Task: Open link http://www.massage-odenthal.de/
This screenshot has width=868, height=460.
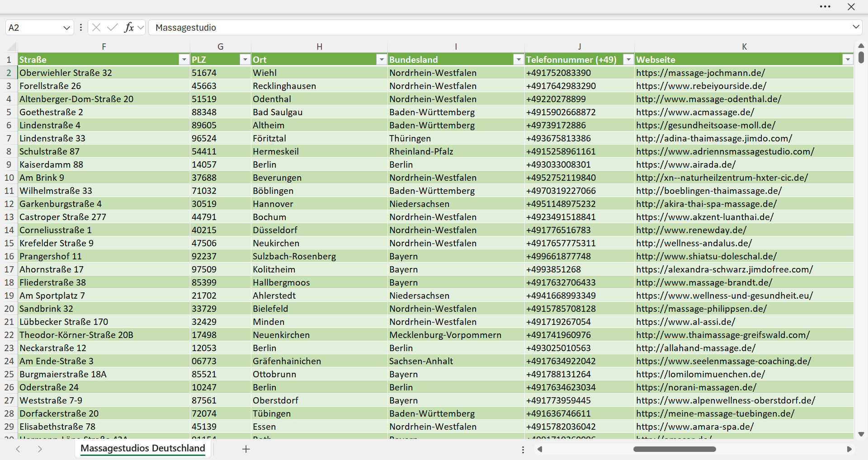Action: tap(708, 99)
